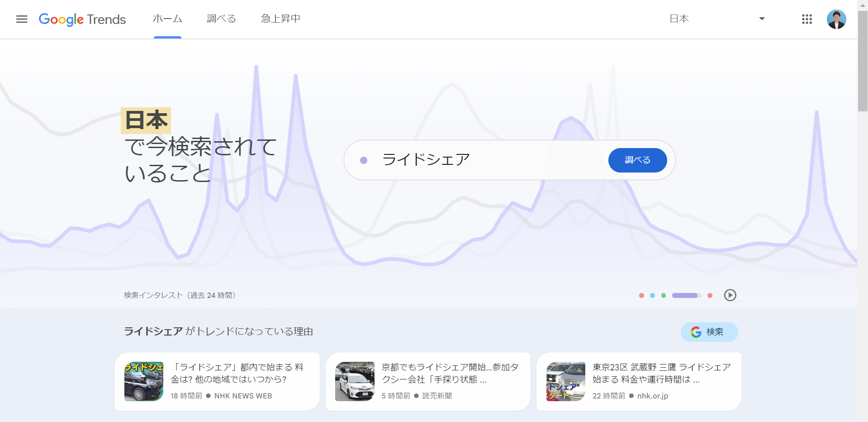The image size is (868, 422).
Task: Click the blue 調べる button
Action: [637, 160]
